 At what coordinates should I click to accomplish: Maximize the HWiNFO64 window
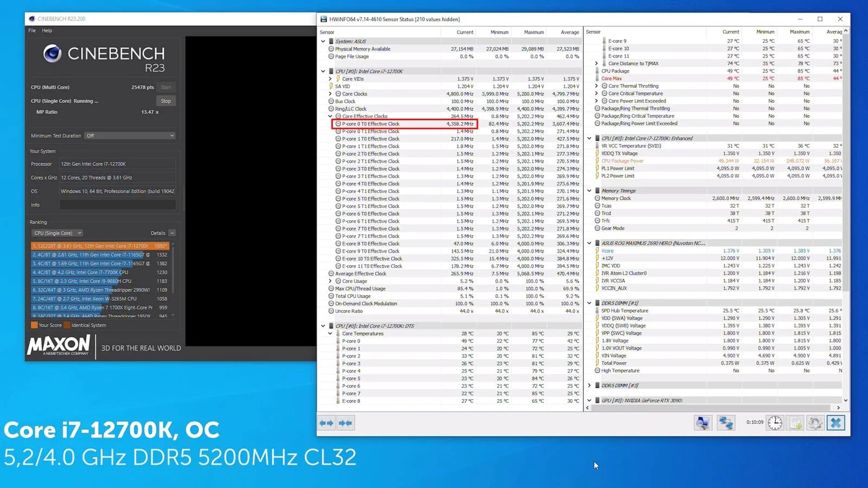(x=820, y=19)
